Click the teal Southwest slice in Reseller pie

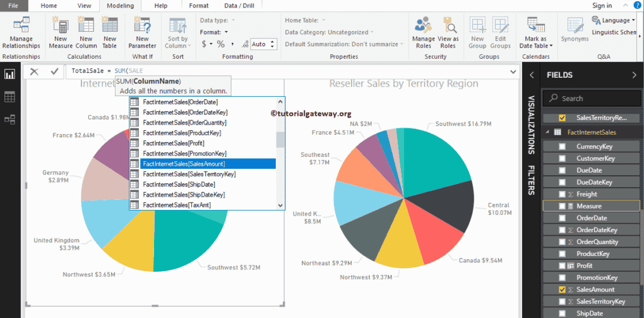pos(436,158)
